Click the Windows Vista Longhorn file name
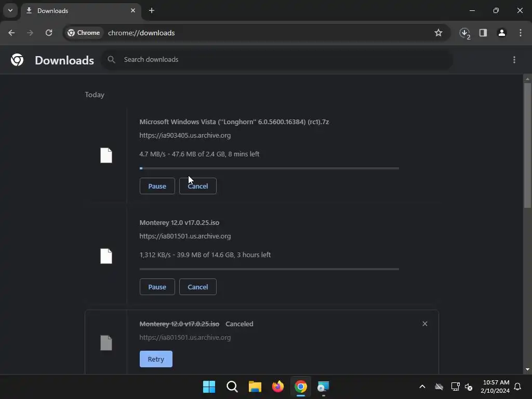The image size is (532, 399). click(234, 122)
